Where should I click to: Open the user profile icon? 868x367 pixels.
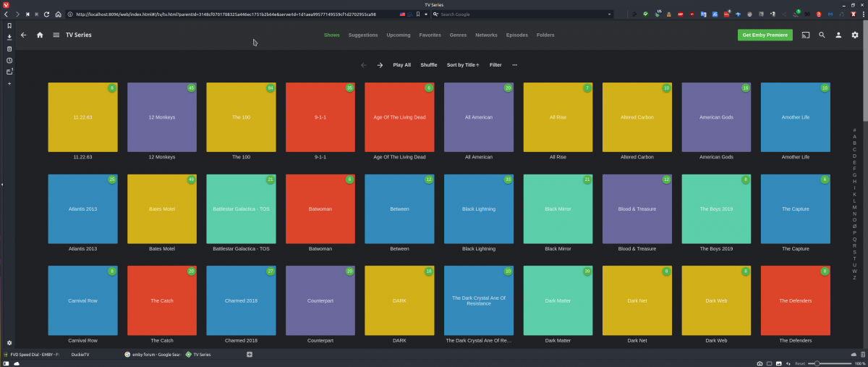tap(838, 35)
